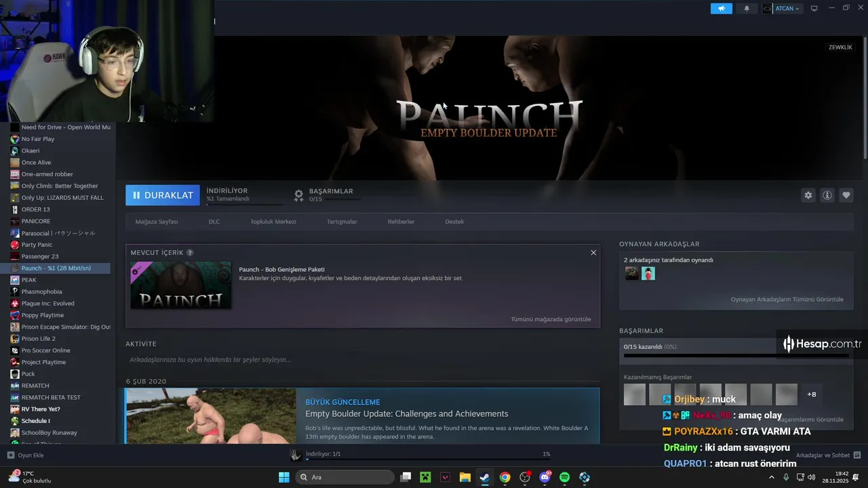This screenshot has width=868, height=488.
Task: Select Party Panic in library
Action: click(60, 245)
